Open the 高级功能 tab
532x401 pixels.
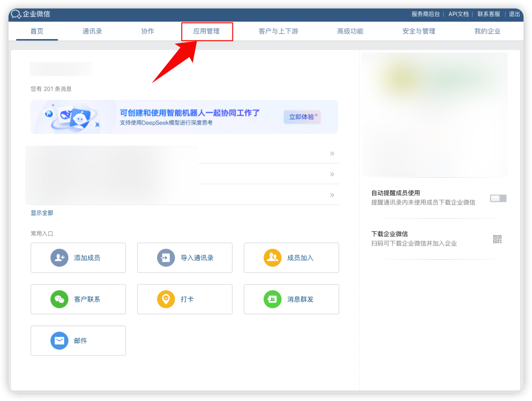tap(350, 31)
